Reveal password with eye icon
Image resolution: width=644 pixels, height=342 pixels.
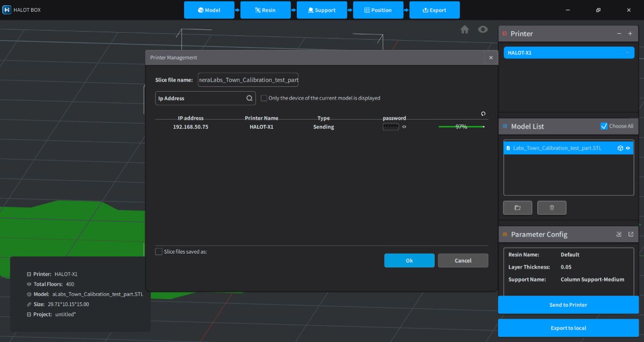point(404,127)
